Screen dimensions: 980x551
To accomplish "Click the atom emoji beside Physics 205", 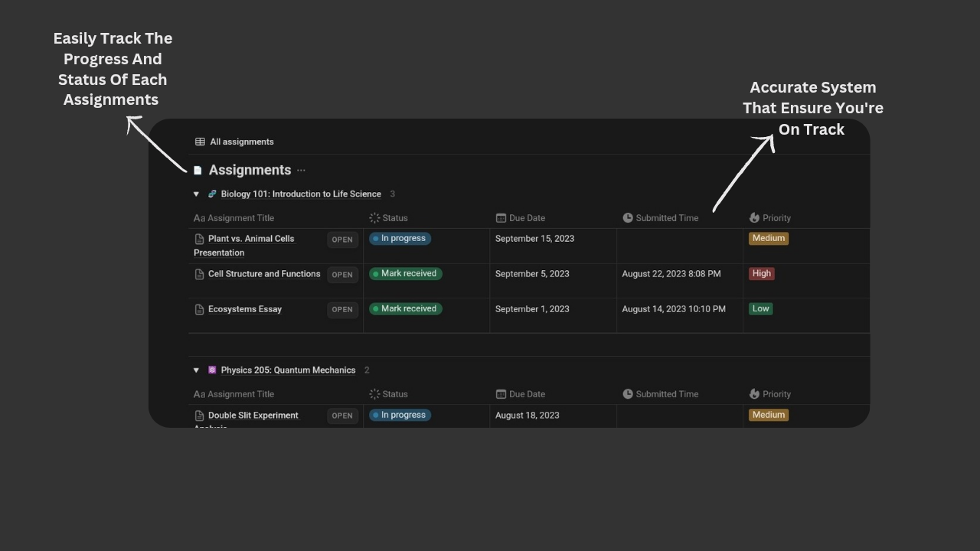I will [x=211, y=370].
